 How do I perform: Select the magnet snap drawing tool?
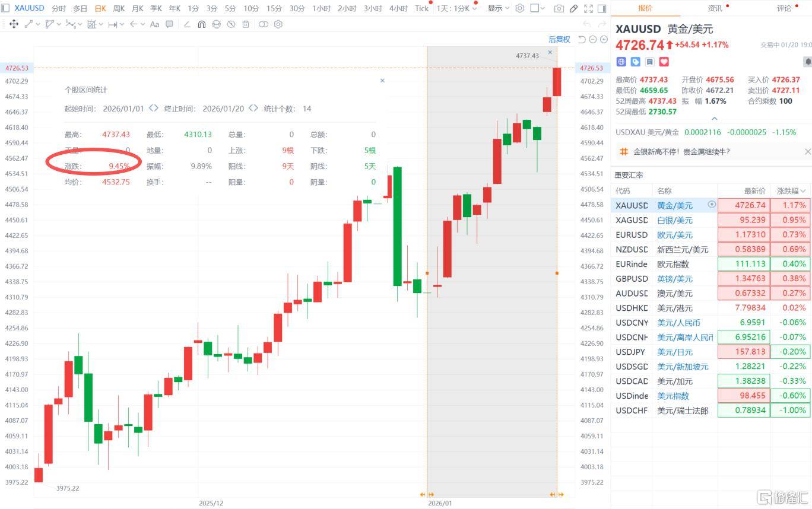tap(201, 24)
